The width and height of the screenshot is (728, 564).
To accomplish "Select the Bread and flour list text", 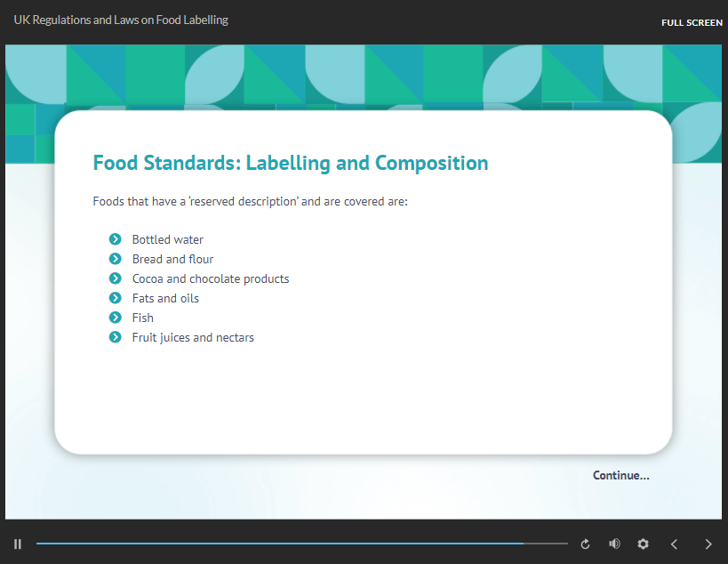I will coord(172,259).
